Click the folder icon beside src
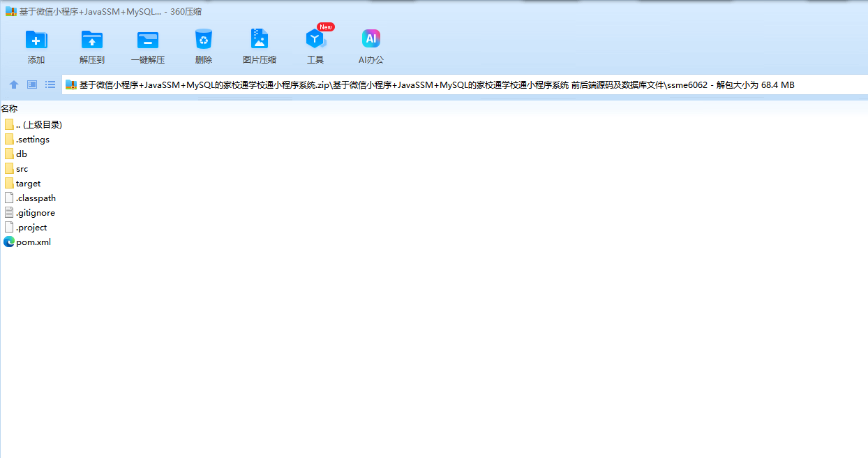 (x=9, y=168)
